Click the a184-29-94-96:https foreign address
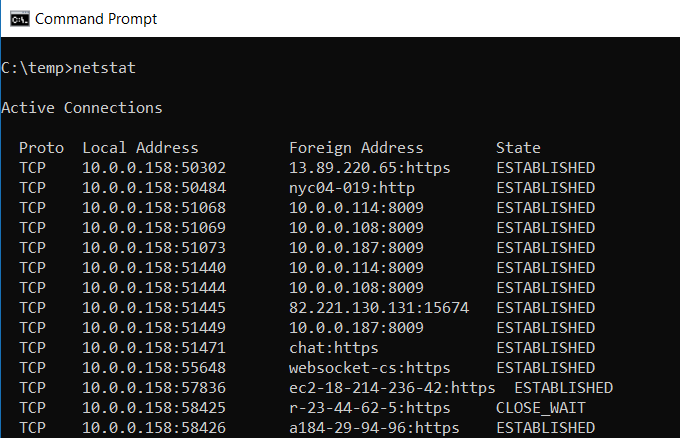Screen dimensions: 680x438 point(374,428)
